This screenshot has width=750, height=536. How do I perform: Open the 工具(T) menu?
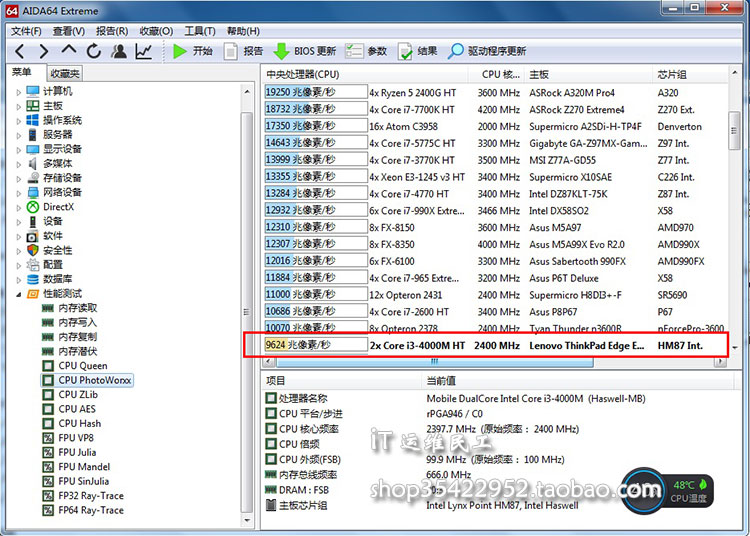click(200, 31)
